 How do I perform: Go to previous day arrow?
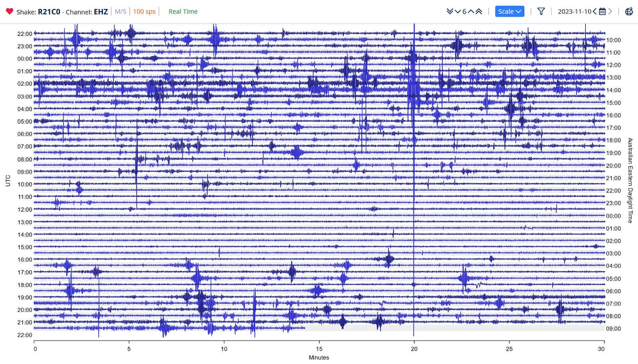coord(595,12)
